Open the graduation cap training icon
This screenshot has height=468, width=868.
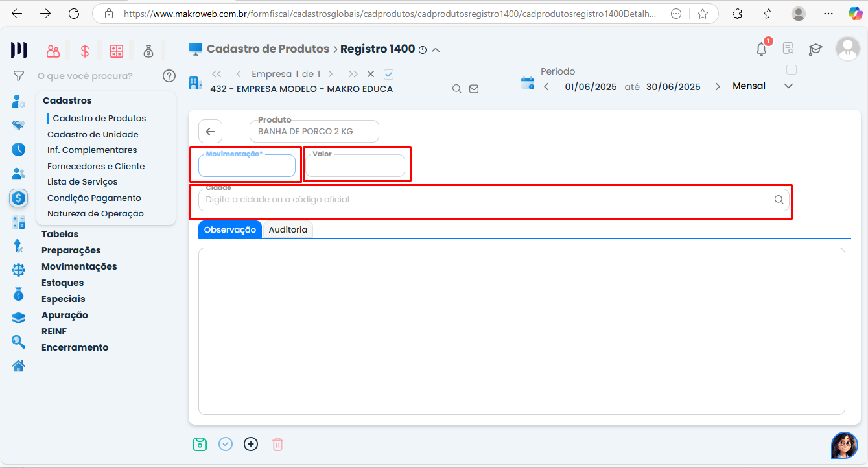[815, 49]
